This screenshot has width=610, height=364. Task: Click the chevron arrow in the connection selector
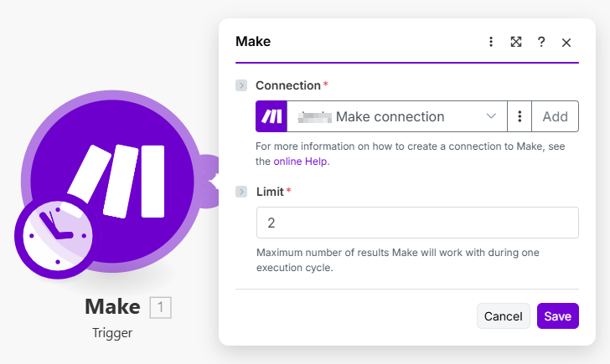[x=492, y=116]
